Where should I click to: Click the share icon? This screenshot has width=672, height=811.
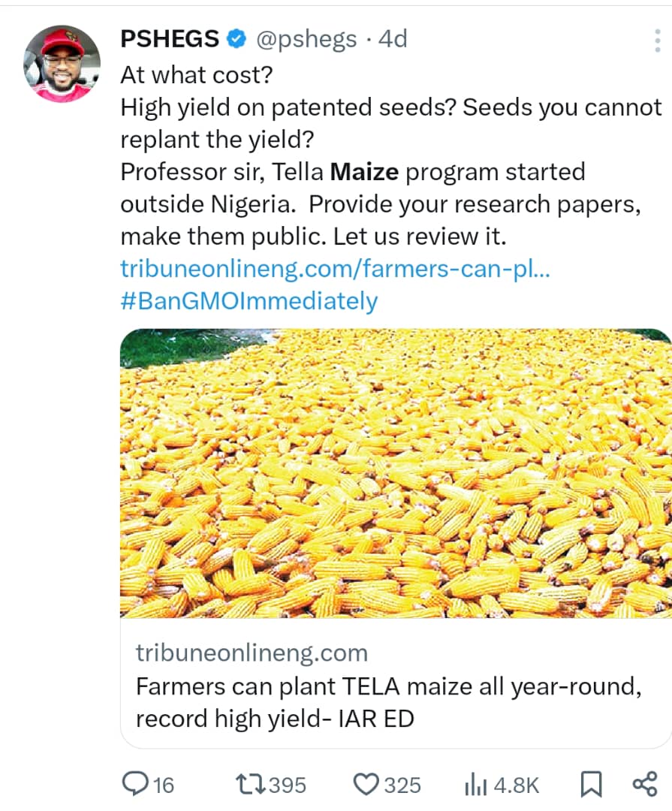click(x=645, y=784)
